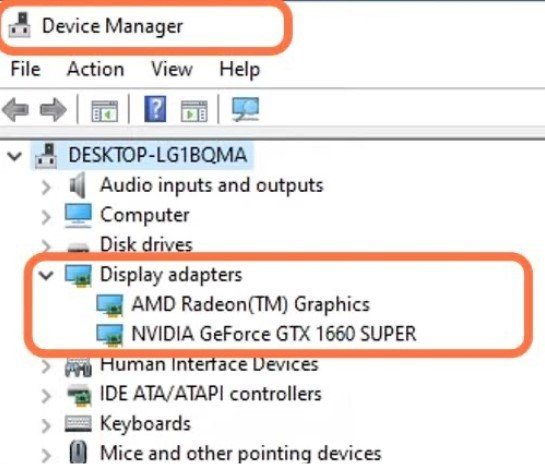Expand Mice and other pointing devices
This screenshot has width=545, height=472.
46,456
